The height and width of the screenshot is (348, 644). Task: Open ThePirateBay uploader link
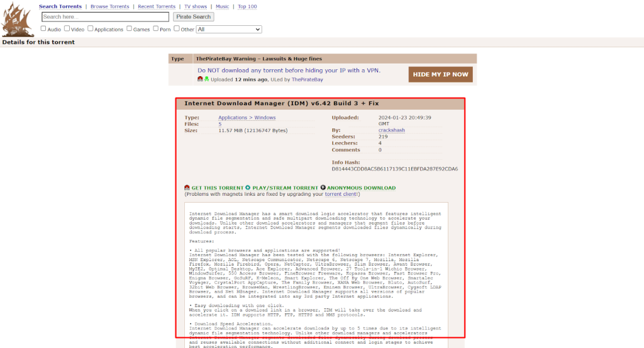[x=307, y=80]
